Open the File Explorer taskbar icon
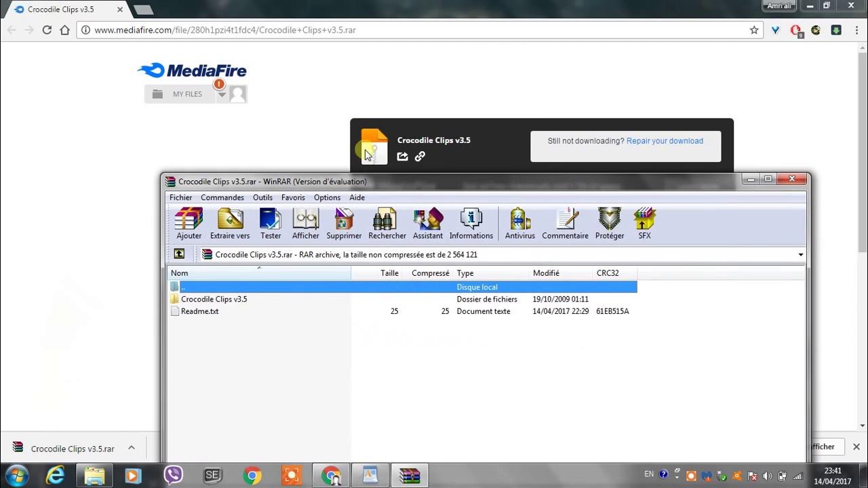Viewport: 868px width, 488px height. coord(94,476)
